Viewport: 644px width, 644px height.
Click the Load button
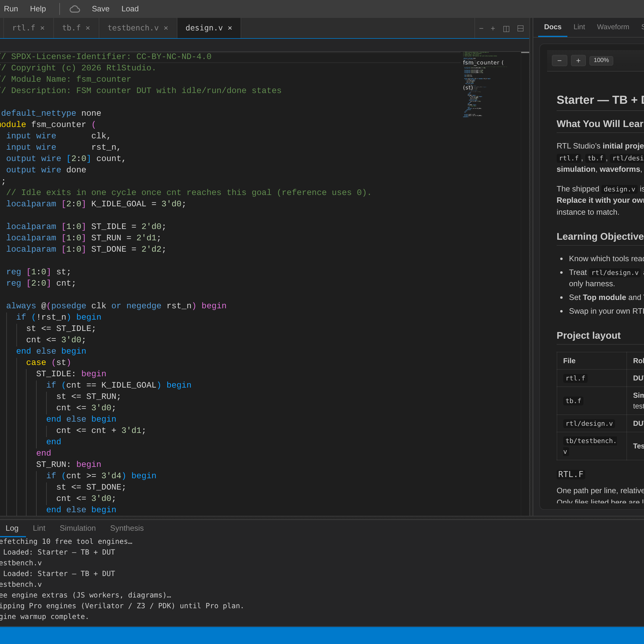(x=130, y=9)
